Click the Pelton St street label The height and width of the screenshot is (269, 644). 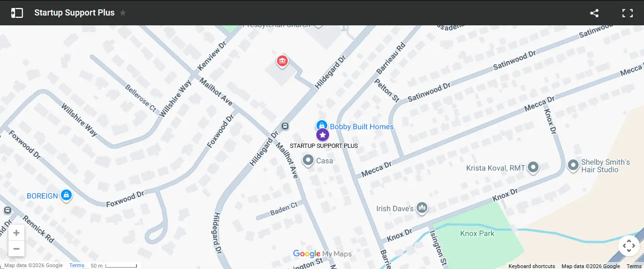click(386, 90)
